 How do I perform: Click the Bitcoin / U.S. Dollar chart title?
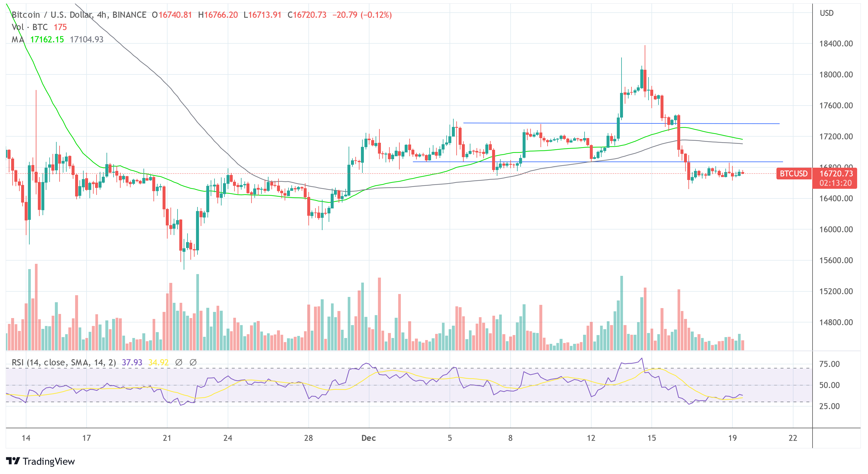(79, 15)
